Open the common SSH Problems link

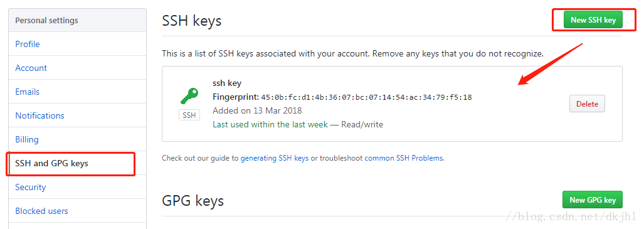[x=404, y=158]
